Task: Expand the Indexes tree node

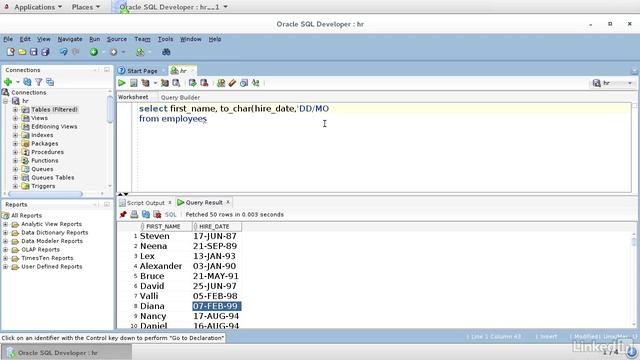Action: click(x=15, y=135)
